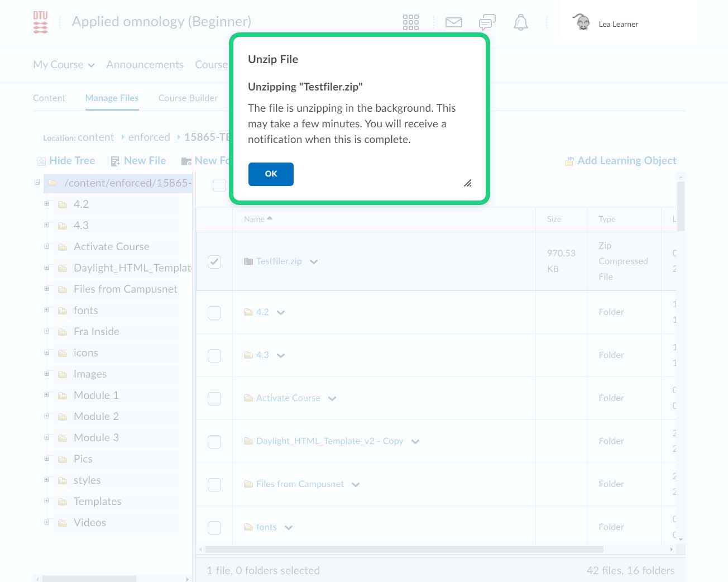Switch to the Content tab

[x=49, y=98]
